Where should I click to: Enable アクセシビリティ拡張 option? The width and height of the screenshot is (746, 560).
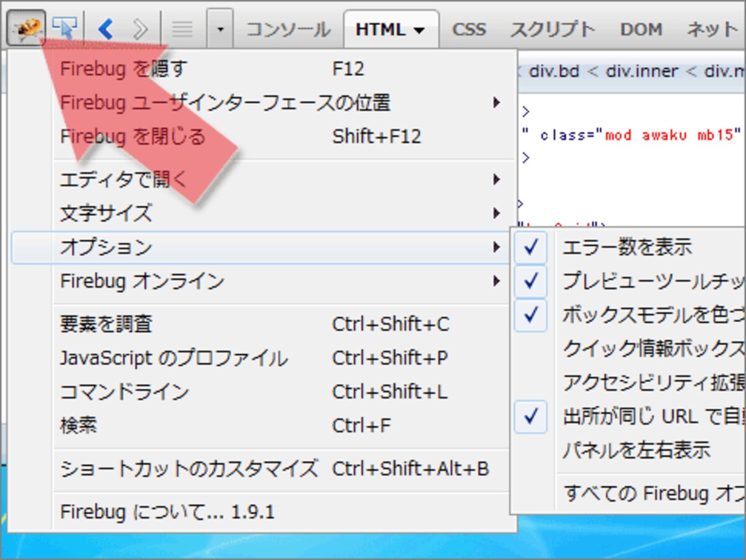[629, 382]
